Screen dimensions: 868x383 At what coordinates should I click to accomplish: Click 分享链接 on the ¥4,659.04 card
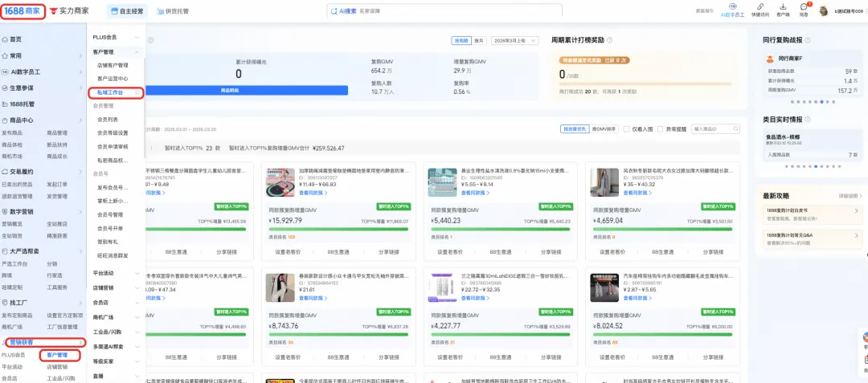713,252
